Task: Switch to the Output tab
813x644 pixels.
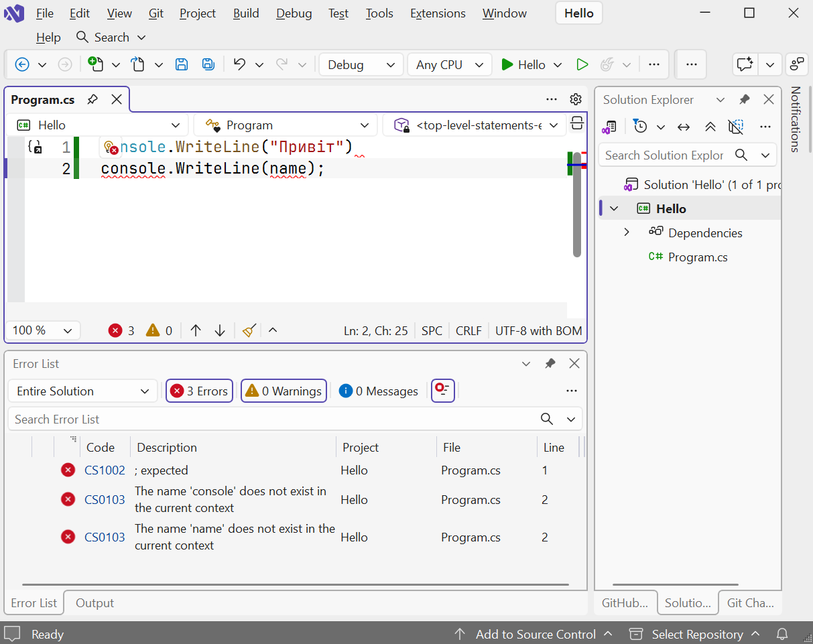Action: pyautogui.click(x=95, y=602)
